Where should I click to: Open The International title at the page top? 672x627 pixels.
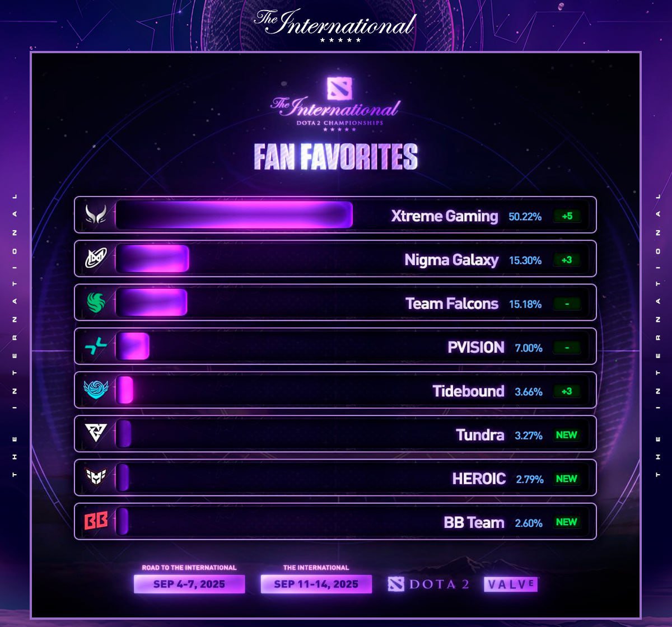(x=335, y=24)
